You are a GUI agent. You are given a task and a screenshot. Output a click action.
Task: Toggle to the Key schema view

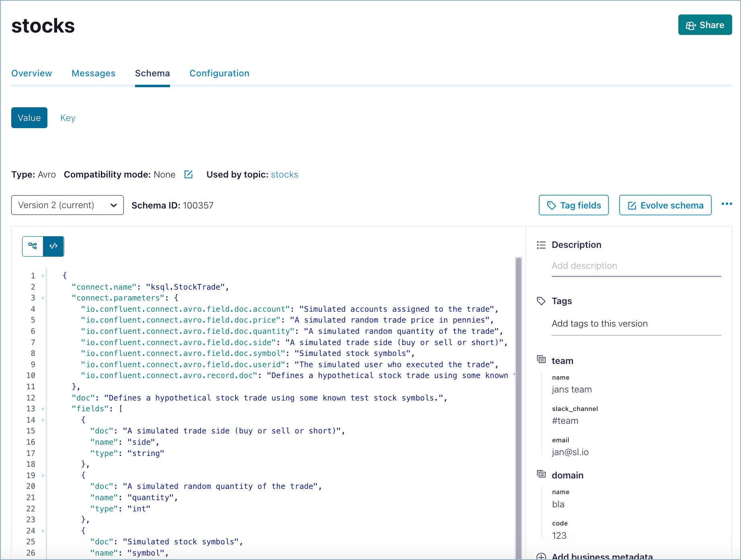tap(68, 118)
